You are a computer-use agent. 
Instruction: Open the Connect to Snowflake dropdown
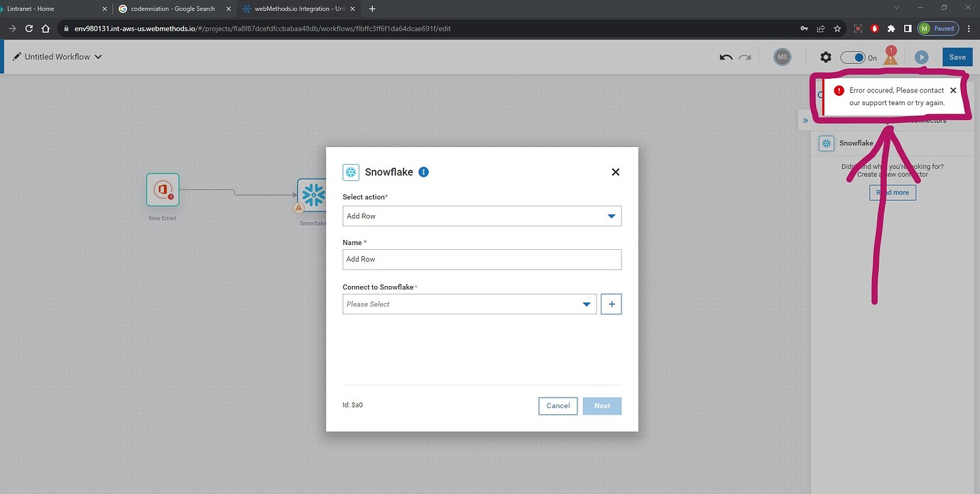tap(469, 304)
